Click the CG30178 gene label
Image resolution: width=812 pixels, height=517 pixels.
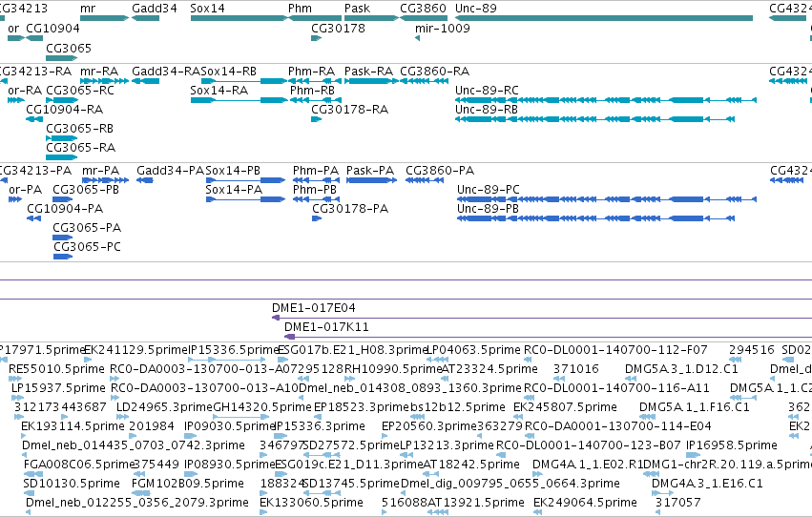point(338,28)
